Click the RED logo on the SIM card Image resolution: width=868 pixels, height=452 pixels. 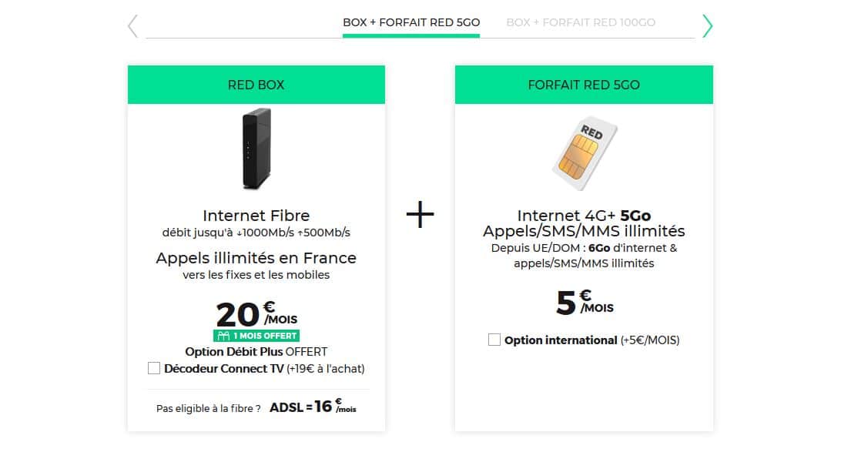(592, 130)
